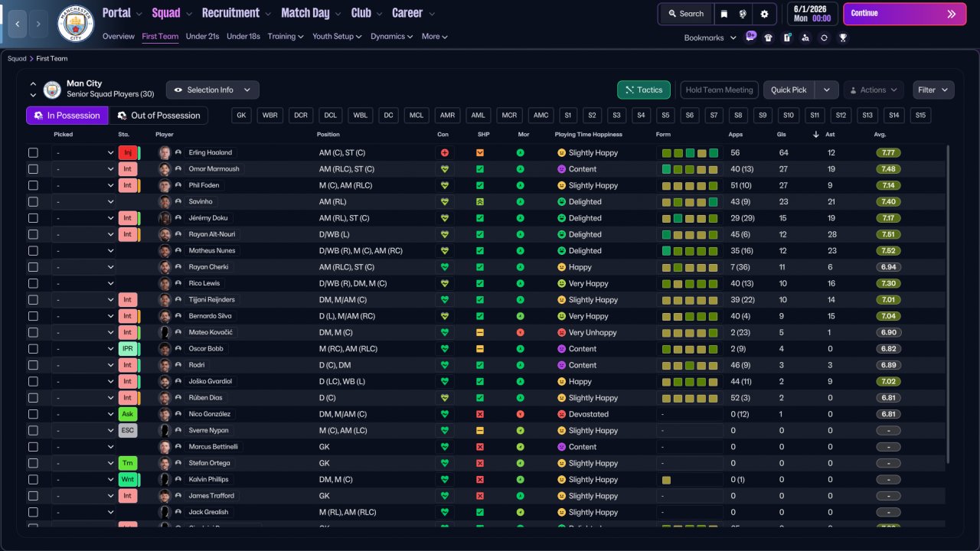Click the scouting people-search shortcut icon
This screenshot has width=980, height=551.
(x=805, y=37)
